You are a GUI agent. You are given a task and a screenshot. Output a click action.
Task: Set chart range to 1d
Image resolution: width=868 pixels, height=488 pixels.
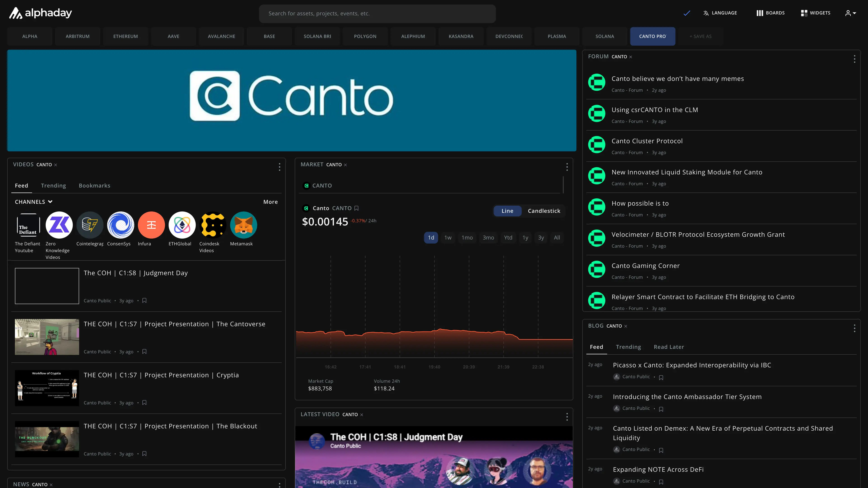tap(431, 238)
